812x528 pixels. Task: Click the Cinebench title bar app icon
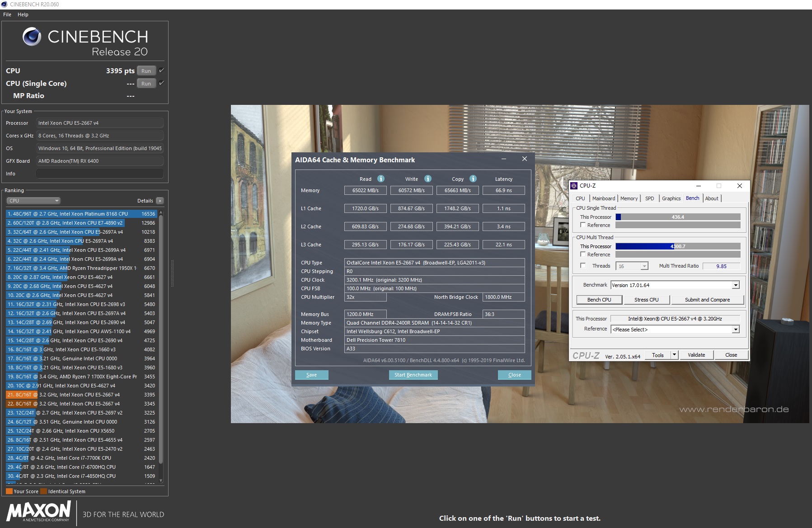coord(5,5)
